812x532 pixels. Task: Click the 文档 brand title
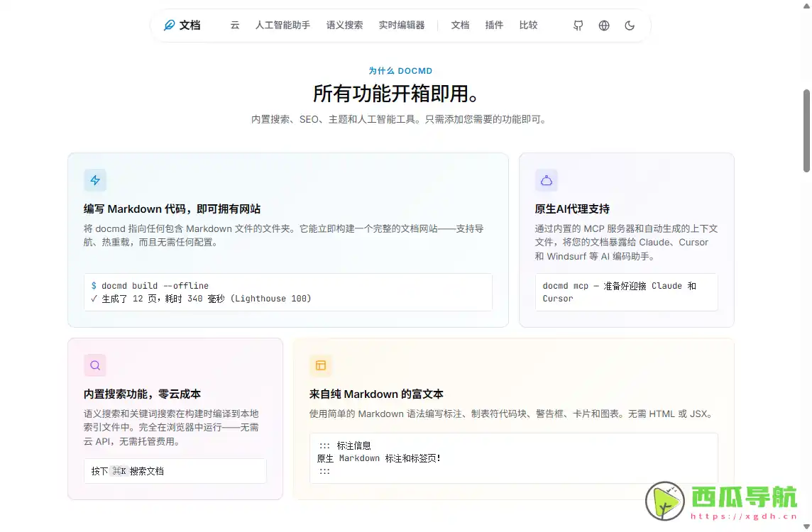click(x=190, y=25)
